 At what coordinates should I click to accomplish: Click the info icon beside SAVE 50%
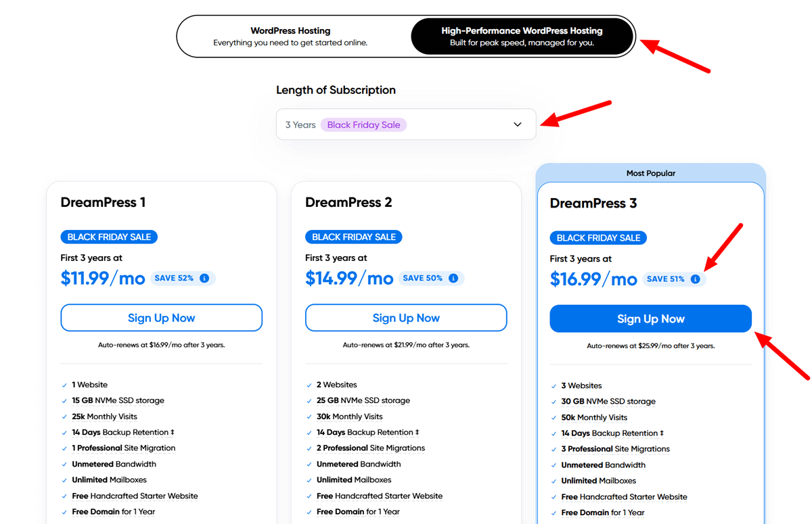pos(453,278)
